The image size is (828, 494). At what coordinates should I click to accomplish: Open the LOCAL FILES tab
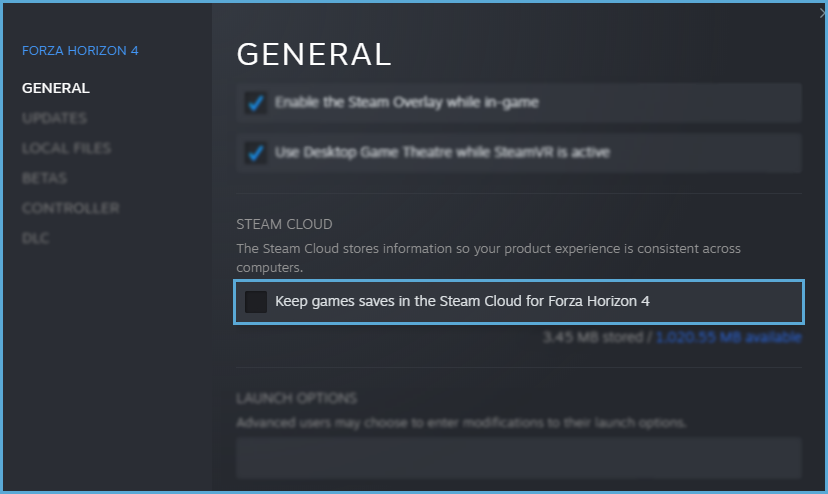pyautogui.click(x=66, y=148)
